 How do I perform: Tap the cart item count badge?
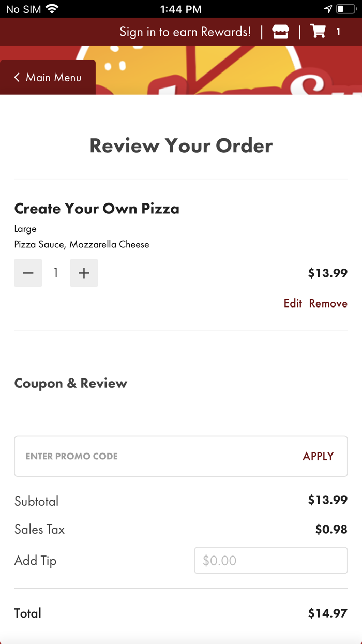point(338,32)
